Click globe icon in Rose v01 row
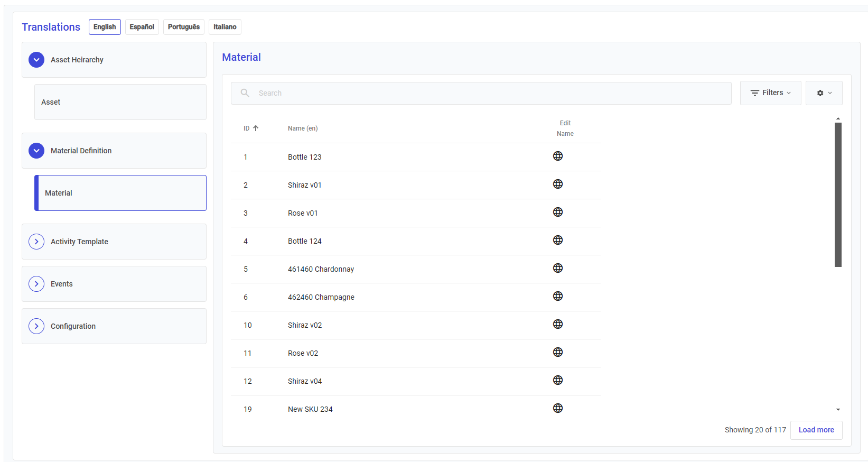Image resolution: width=868 pixels, height=462 pixels. point(557,212)
